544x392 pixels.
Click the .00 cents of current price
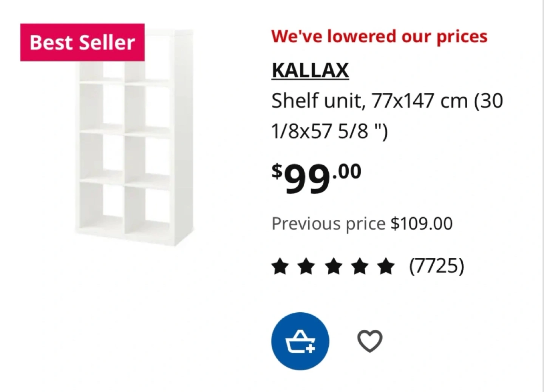pos(346,171)
